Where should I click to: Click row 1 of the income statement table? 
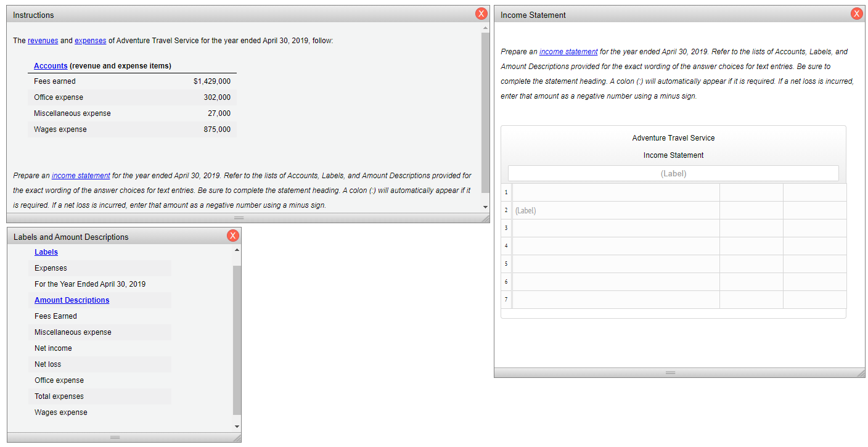coord(616,192)
